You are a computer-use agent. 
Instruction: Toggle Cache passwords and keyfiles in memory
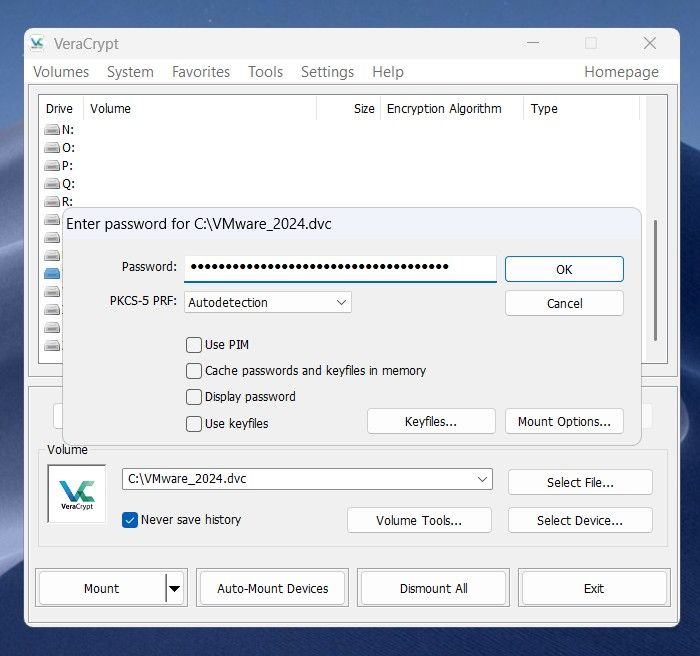point(194,371)
